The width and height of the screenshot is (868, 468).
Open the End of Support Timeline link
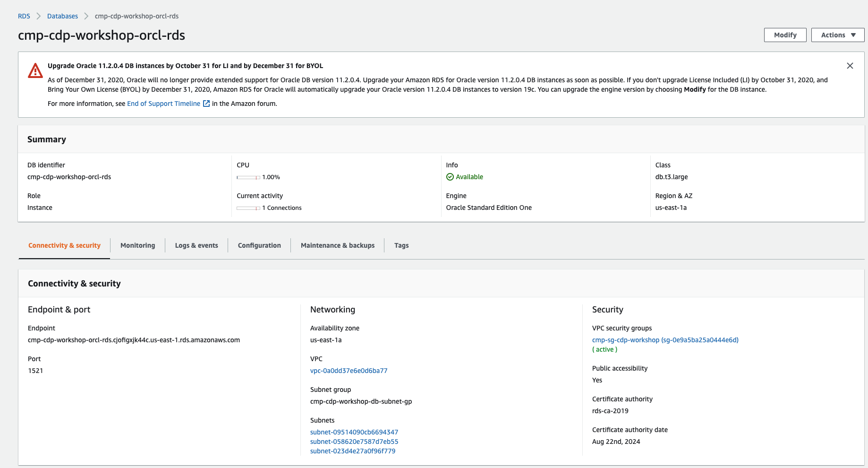[x=163, y=104]
